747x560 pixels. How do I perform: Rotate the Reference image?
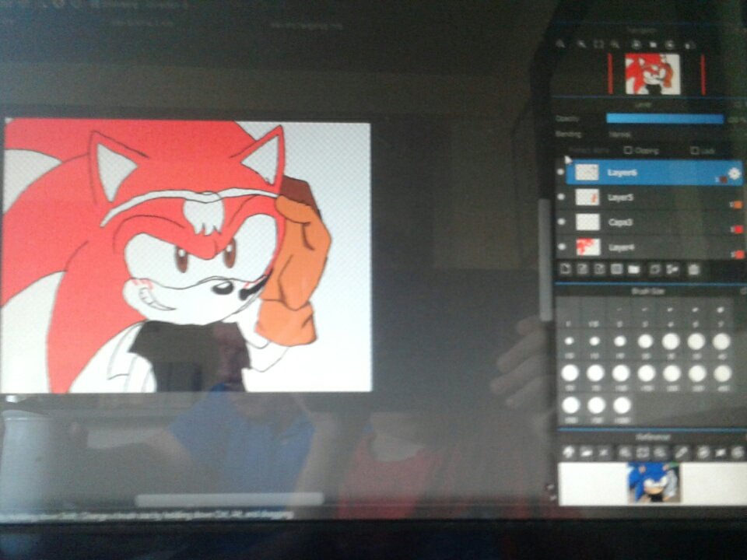pos(703,453)
